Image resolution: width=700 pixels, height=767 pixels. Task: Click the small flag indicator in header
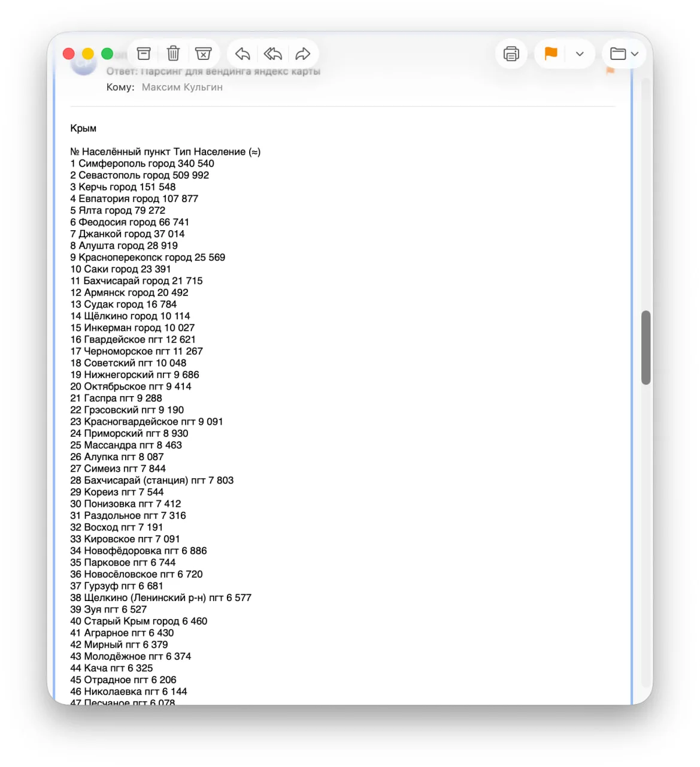pos(610,71)
